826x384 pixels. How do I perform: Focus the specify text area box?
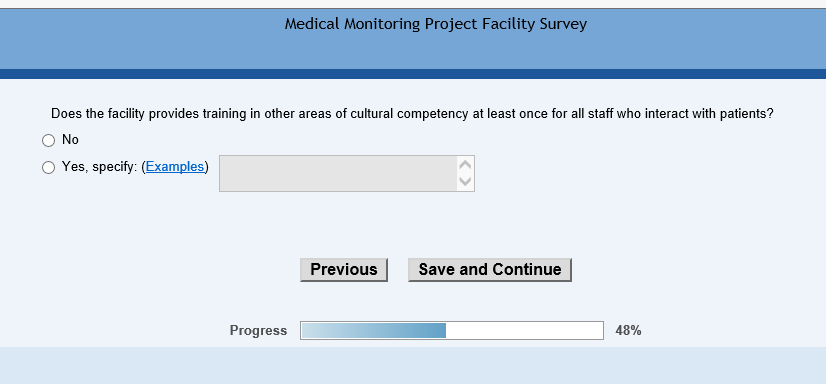tap(338, 173)
